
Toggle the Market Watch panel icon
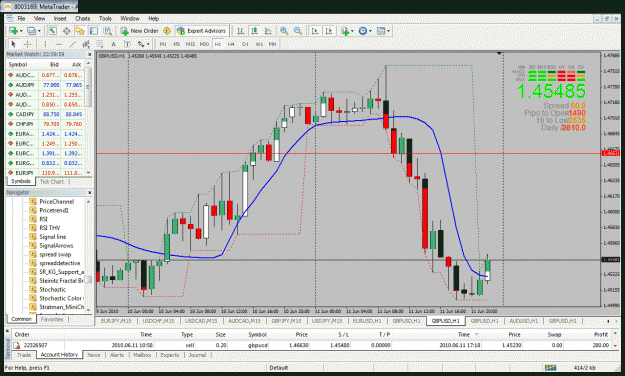53,31
